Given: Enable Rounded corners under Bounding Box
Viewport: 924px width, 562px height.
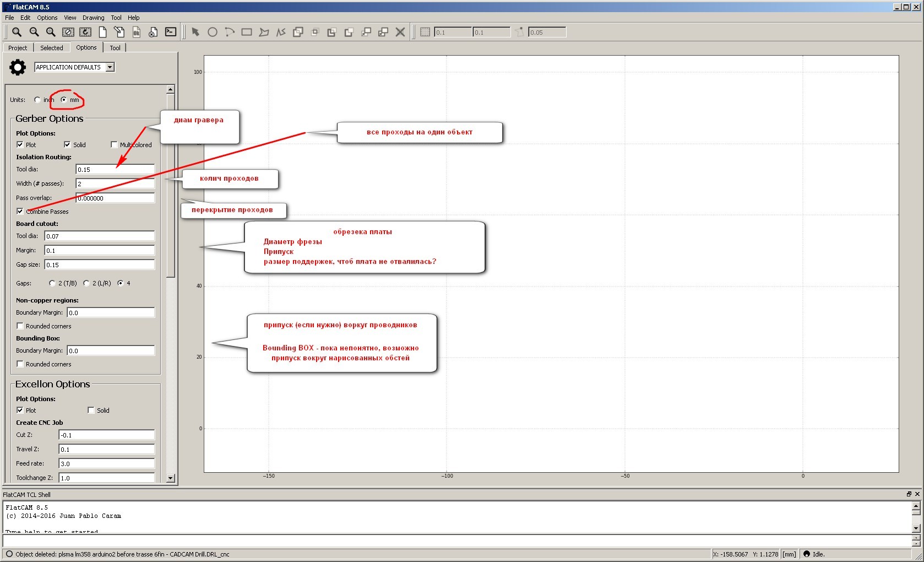Looking at the screenshot, I should pyautogui.click(x=20, y=364).
